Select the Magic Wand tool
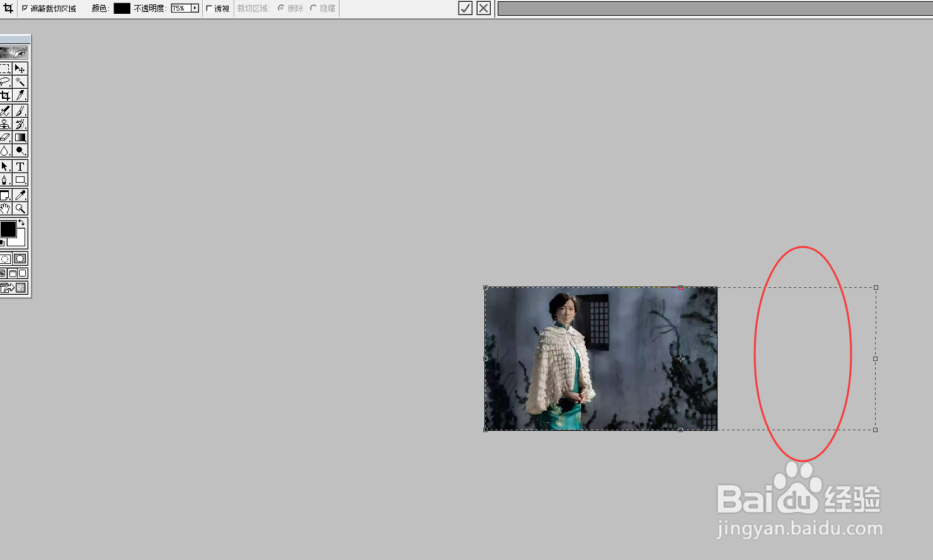Image resolution: width=933 pixels, height=560 pixels. pyautogui.click(x=20, y=82)
